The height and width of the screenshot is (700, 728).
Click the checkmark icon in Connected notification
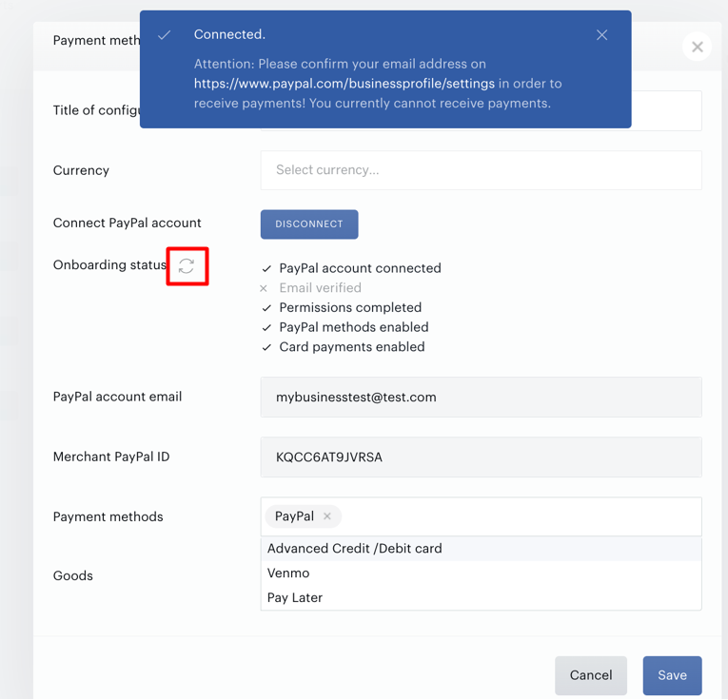click(165, 35)
